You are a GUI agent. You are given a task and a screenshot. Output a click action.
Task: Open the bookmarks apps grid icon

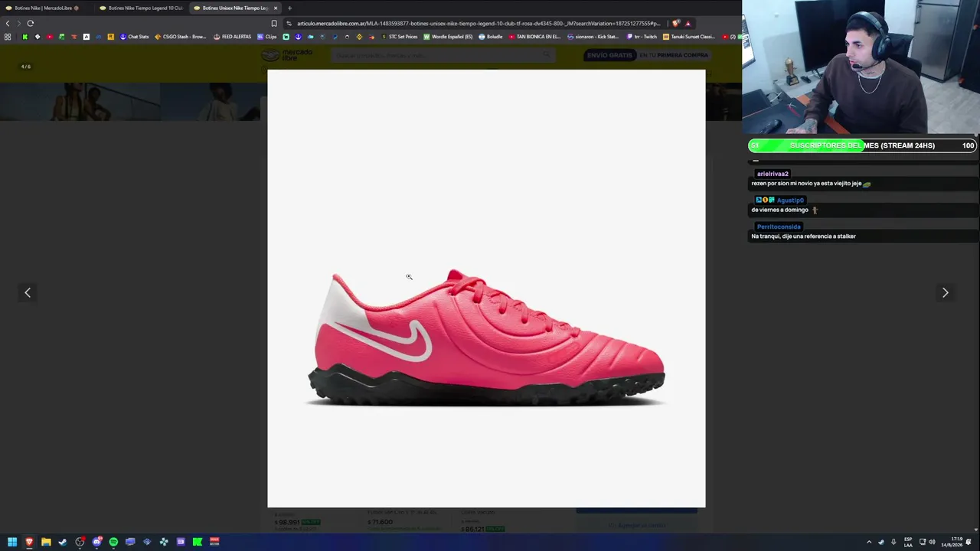pos(8,37)
